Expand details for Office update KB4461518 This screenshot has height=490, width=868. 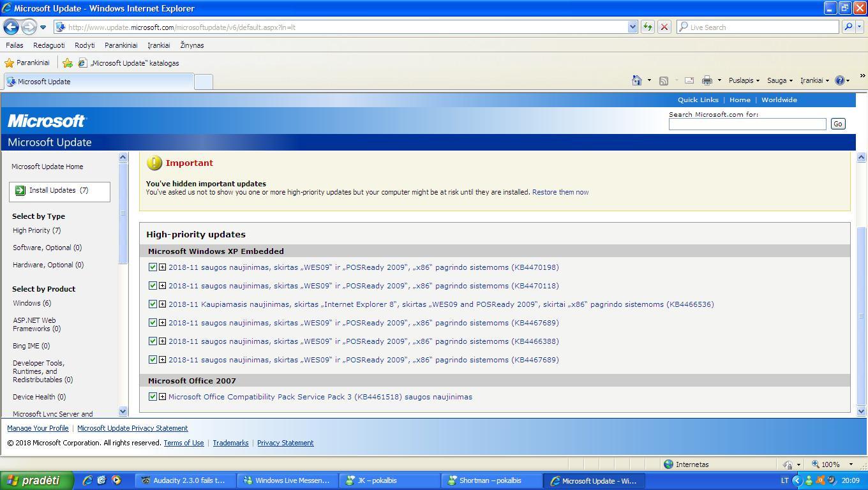click(162, 397)
